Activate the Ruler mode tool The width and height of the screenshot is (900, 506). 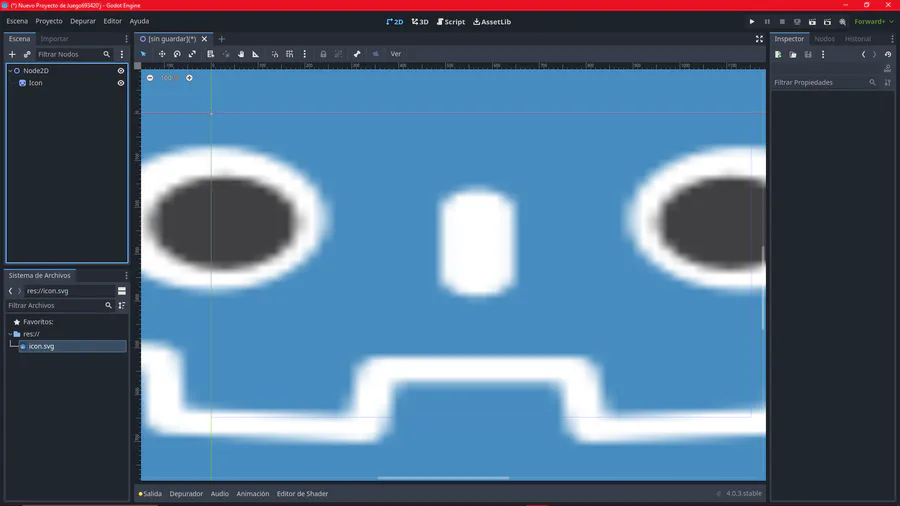point(256,54)
